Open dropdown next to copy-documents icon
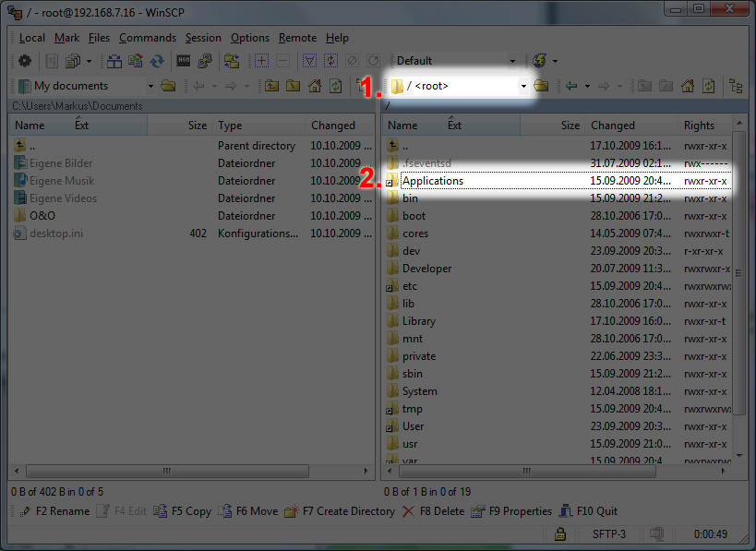 (x=89, y=61)
